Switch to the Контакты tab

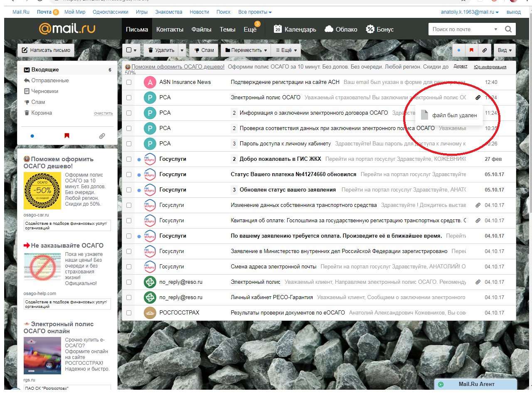(170, 29)
